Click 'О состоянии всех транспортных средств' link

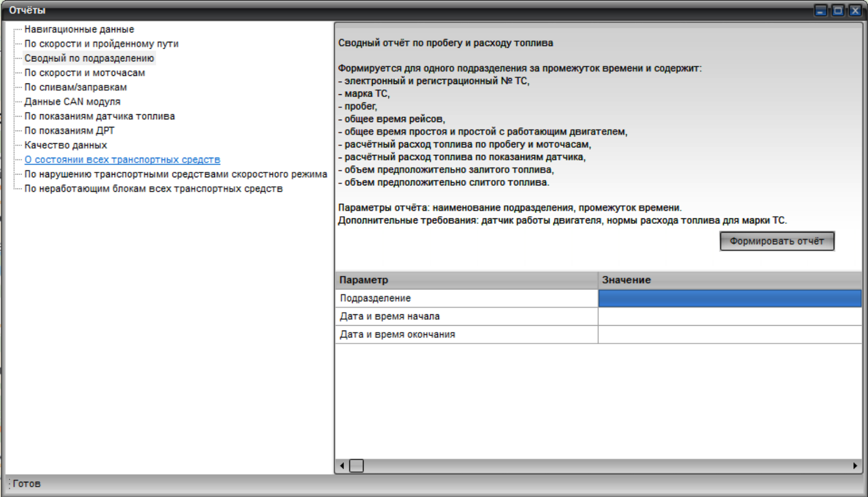point(122,160)
